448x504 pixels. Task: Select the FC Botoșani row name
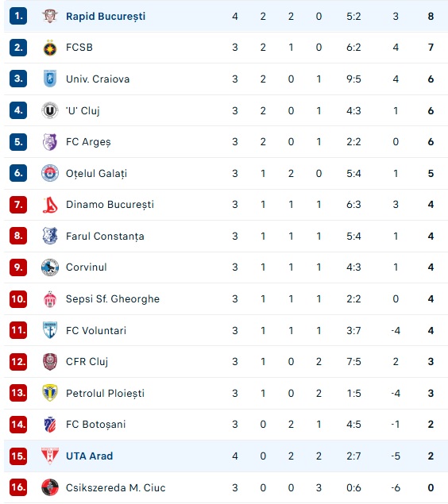point(96,425)
